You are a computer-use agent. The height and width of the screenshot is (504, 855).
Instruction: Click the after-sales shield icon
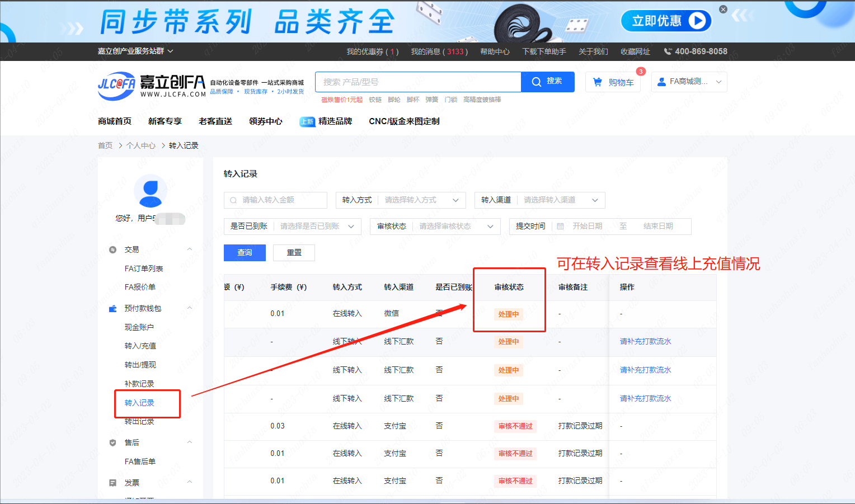(x=112, y=442)
